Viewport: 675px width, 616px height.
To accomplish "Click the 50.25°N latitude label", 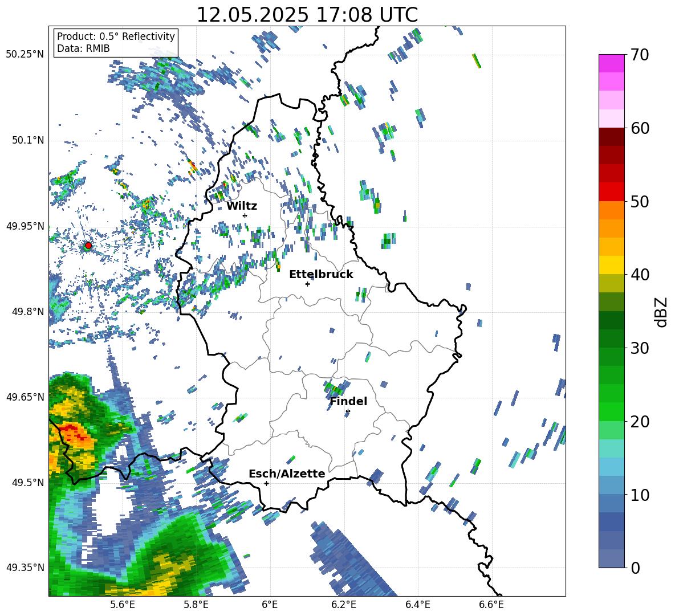I will 25,55.
